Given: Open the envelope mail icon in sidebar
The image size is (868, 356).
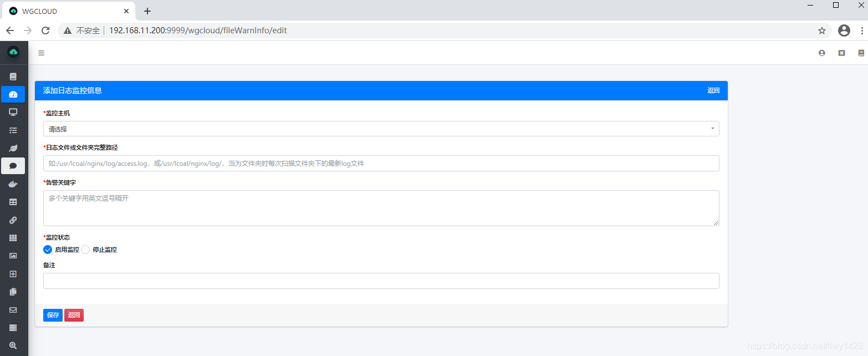Looking at the screenshot, I should 13,310.
